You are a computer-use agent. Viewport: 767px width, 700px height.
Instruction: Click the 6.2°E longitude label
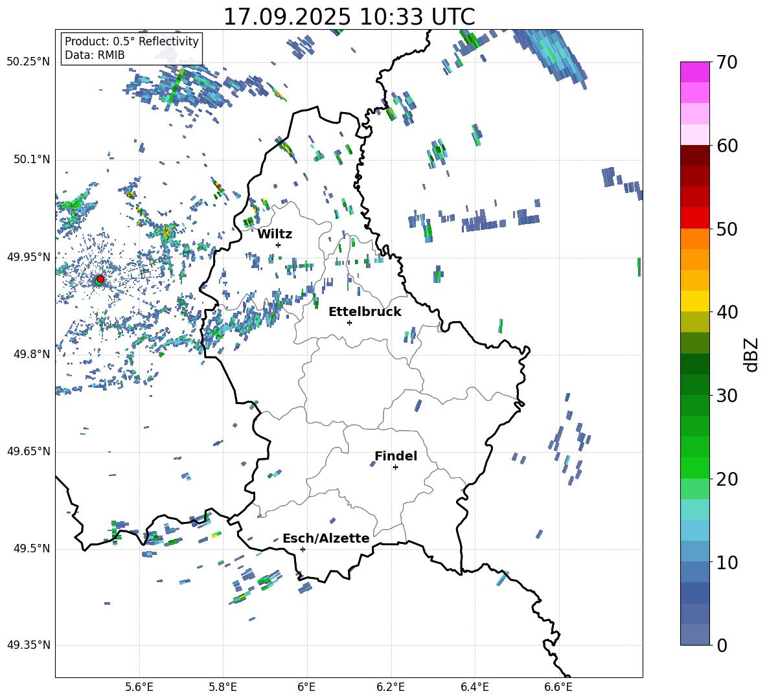(x=391, y=687)
